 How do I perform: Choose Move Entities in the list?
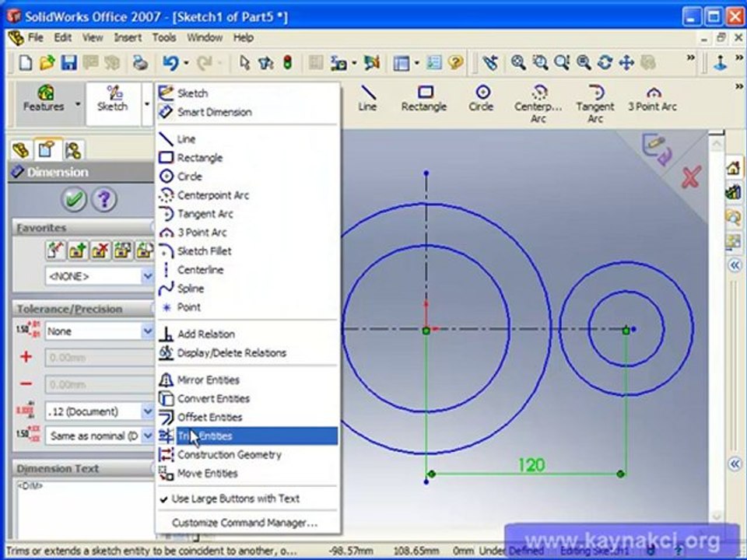247,474
